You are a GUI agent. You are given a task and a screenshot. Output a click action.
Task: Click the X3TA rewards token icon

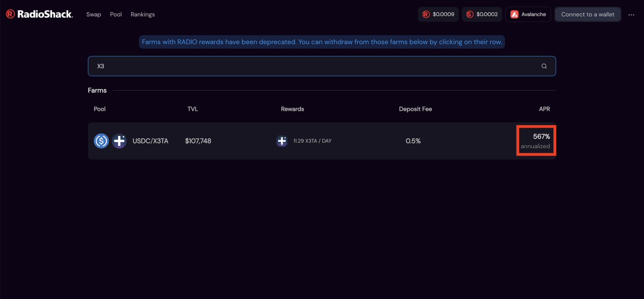(x=282, y=141)
